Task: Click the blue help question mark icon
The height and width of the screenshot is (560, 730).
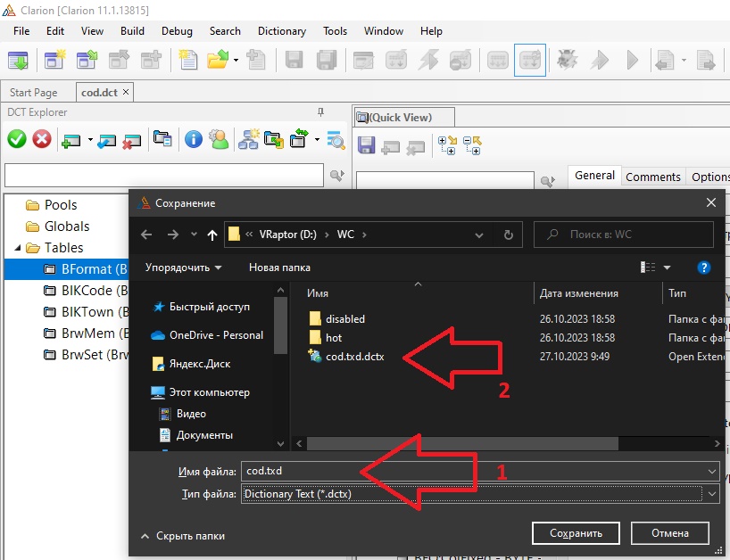Action: [704, 267]
